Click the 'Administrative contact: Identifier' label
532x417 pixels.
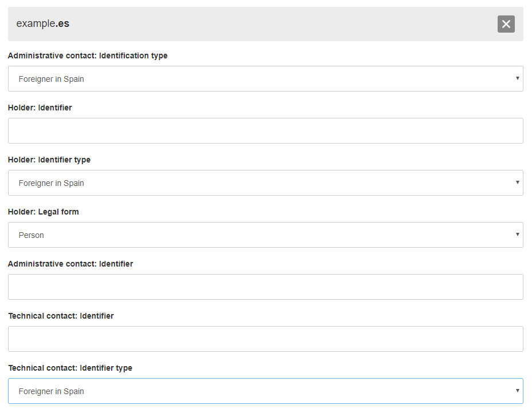point(70,264)
